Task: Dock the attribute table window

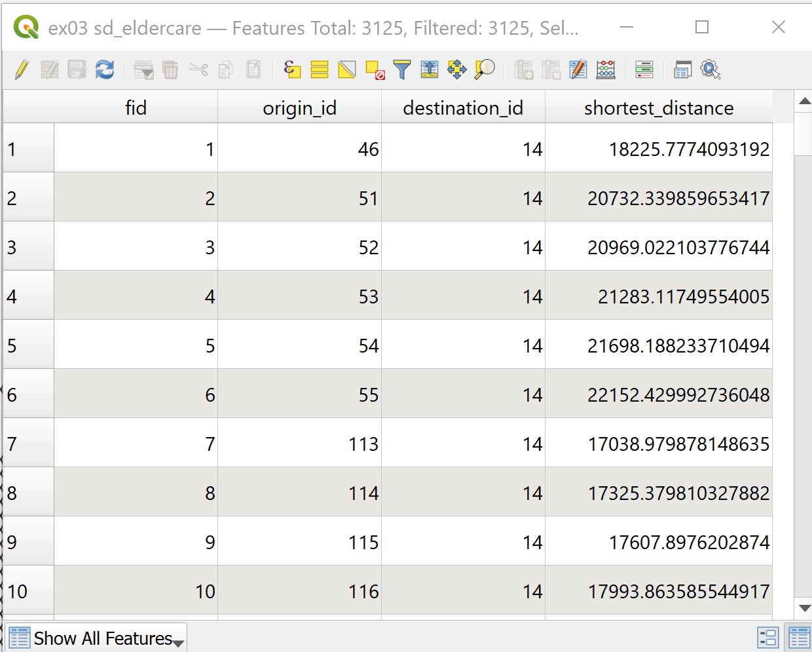Action: [x=682, y=69]
